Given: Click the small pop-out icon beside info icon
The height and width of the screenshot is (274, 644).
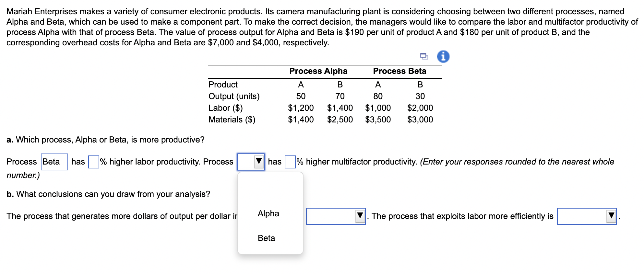Looking at the screenshot, I should tap(424, 57).
